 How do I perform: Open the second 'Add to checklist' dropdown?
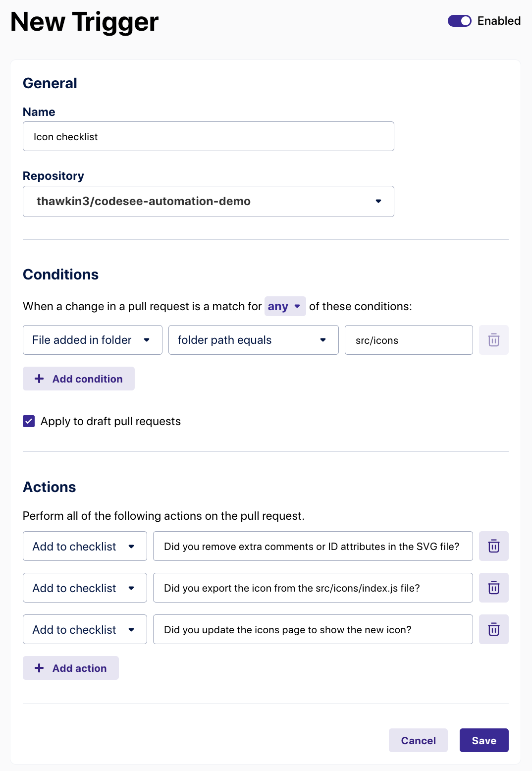pyautogui.click(x=85, y=588)
